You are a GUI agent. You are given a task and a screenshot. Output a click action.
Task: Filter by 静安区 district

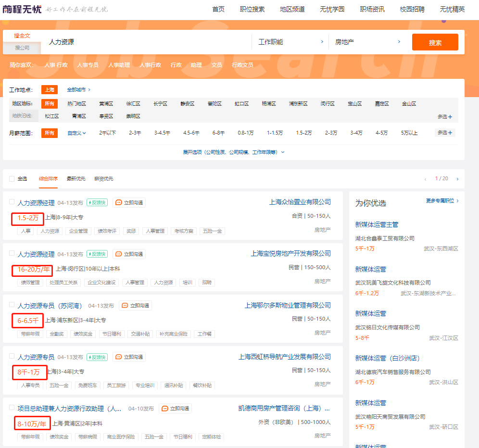click(187, 104)
